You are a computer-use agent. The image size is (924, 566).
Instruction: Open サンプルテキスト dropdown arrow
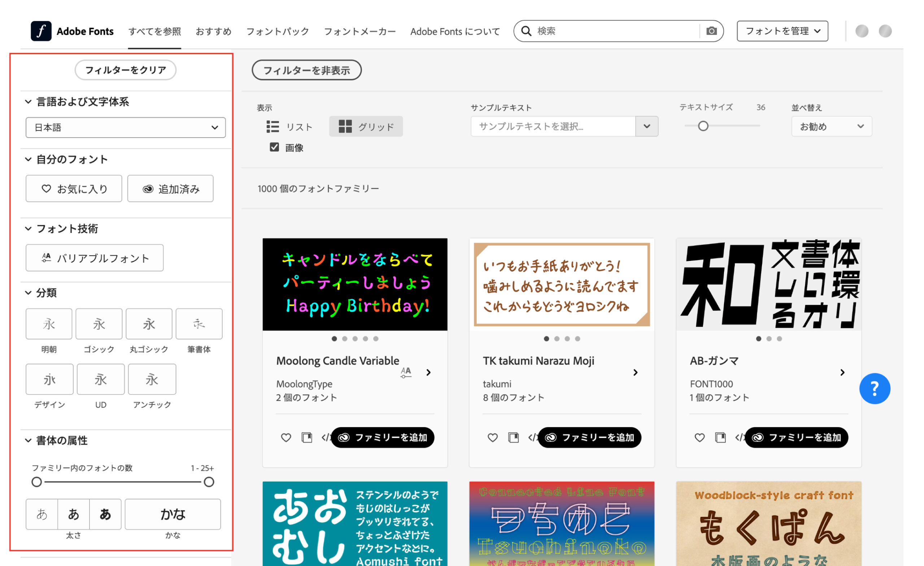point(646,126)
